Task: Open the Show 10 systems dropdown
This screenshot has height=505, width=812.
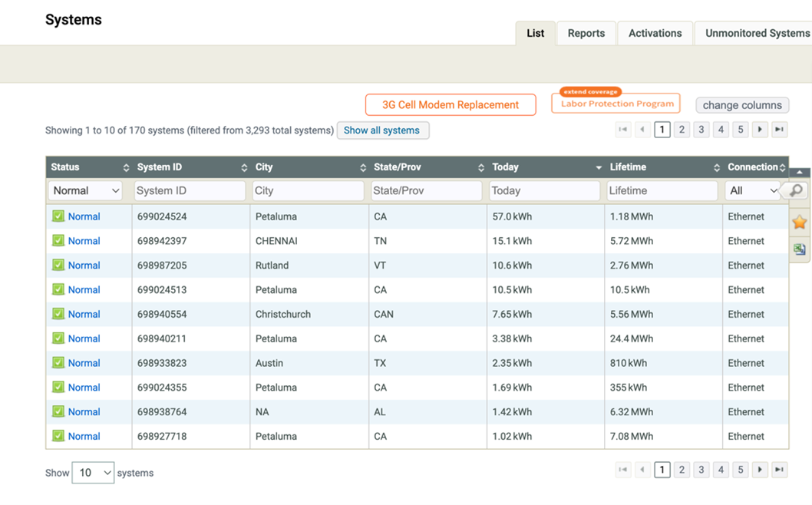Action: (93, 472)
